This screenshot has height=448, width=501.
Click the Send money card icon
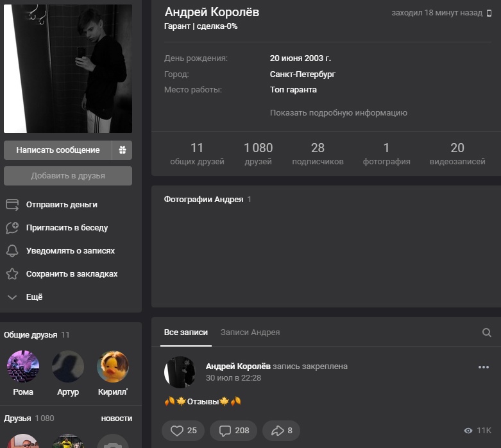coord(12,205)
